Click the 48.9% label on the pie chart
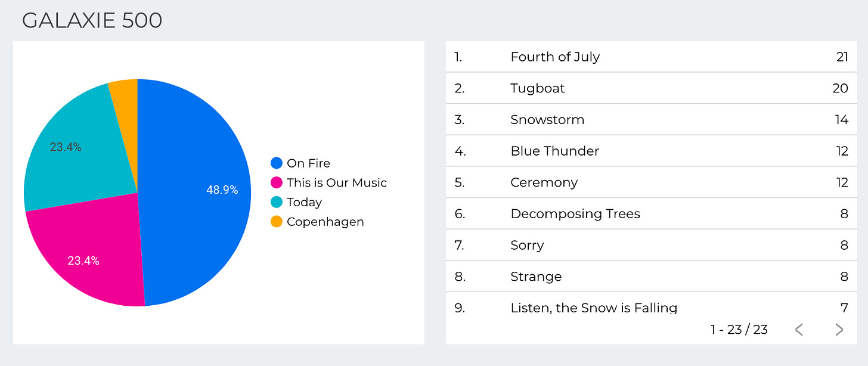This screenshot has width=868, height=366. click(x=221, y=189)
